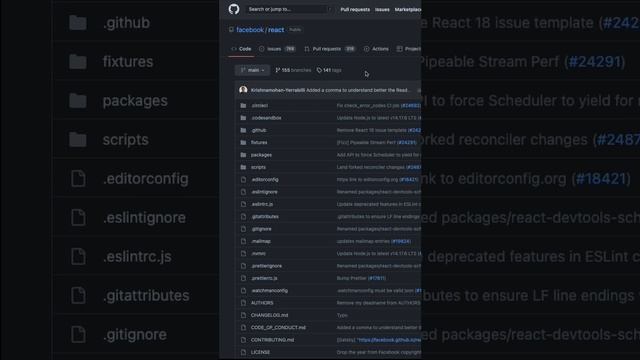Open Pull requests in the top navigation
This screenshot has height=360, width=640.
355,9
